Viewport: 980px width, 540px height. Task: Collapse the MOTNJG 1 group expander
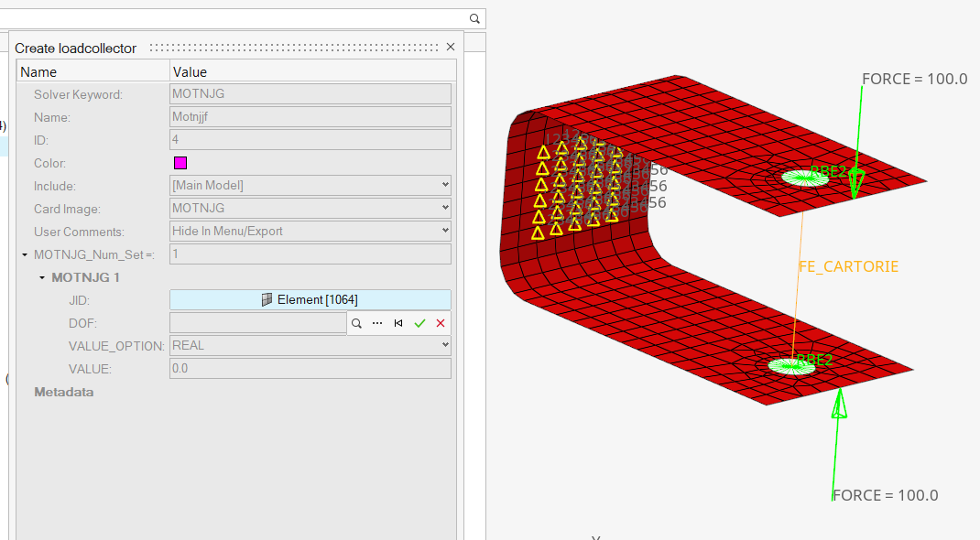pos(42,277)
